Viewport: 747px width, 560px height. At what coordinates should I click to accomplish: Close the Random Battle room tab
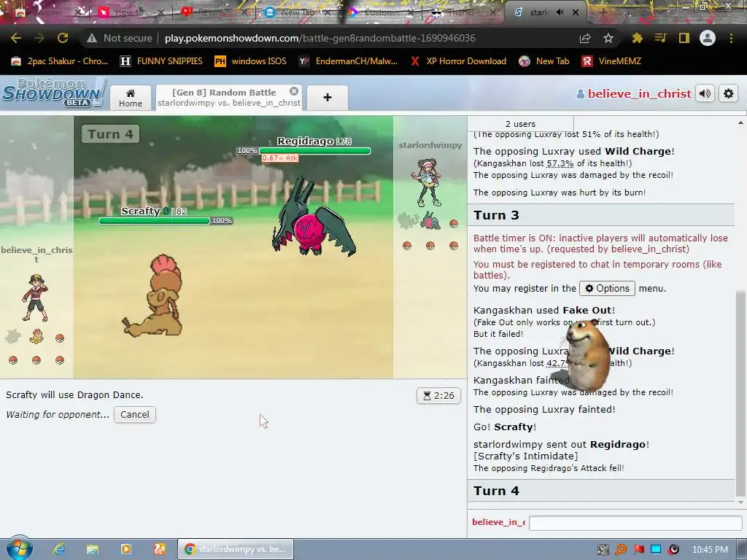click(294, 91)
